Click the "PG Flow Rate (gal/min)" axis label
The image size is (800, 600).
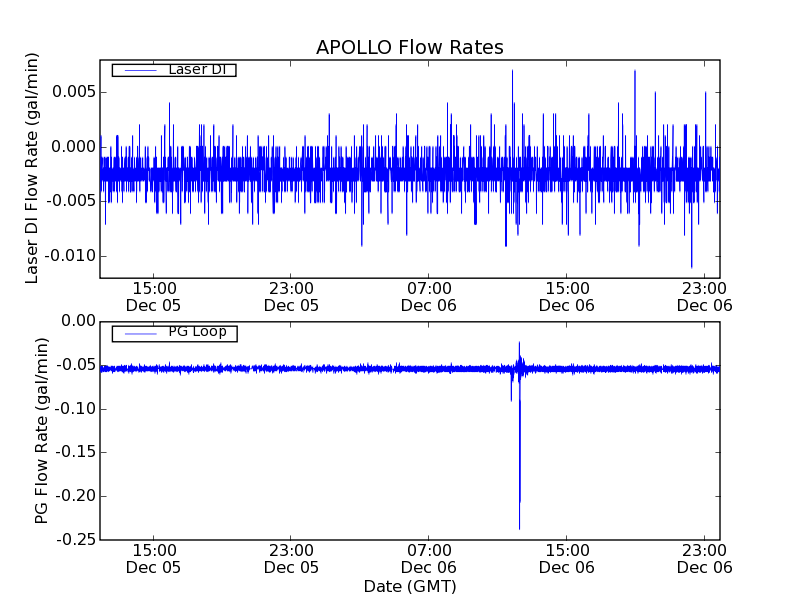point(41,431)
